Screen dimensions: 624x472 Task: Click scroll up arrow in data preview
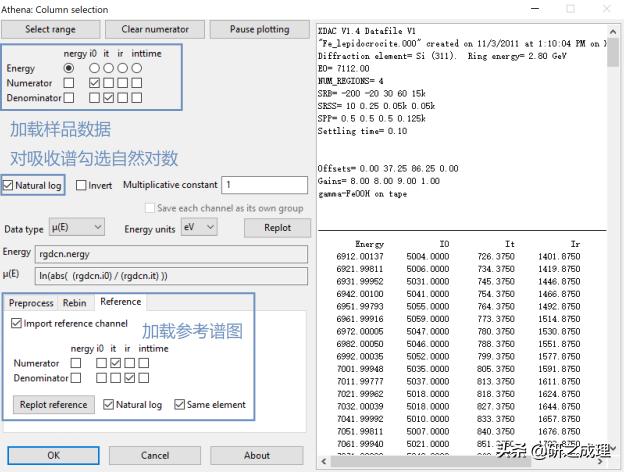coord(613,31)
